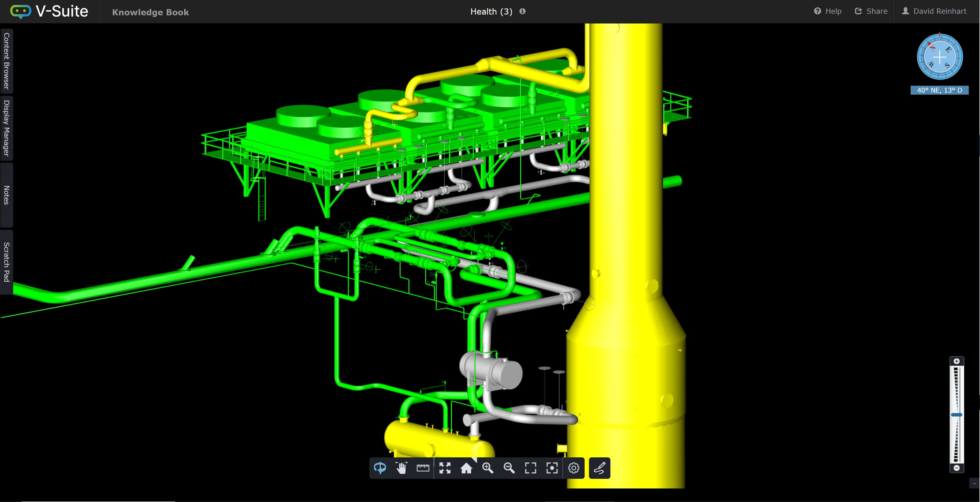Select the Measure ruler tool
This screenshot has width=980, height=502.
point(423,468)
